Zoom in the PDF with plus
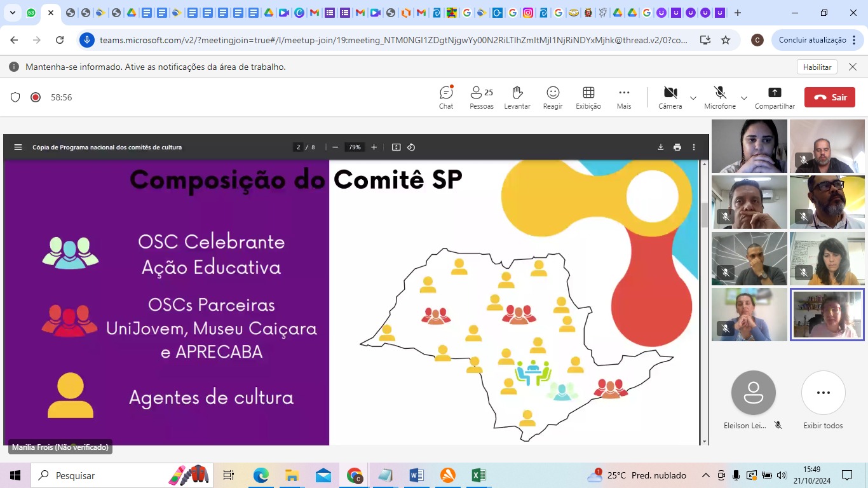The width and height of the screenshot is (868, 488). click(374, 147)
